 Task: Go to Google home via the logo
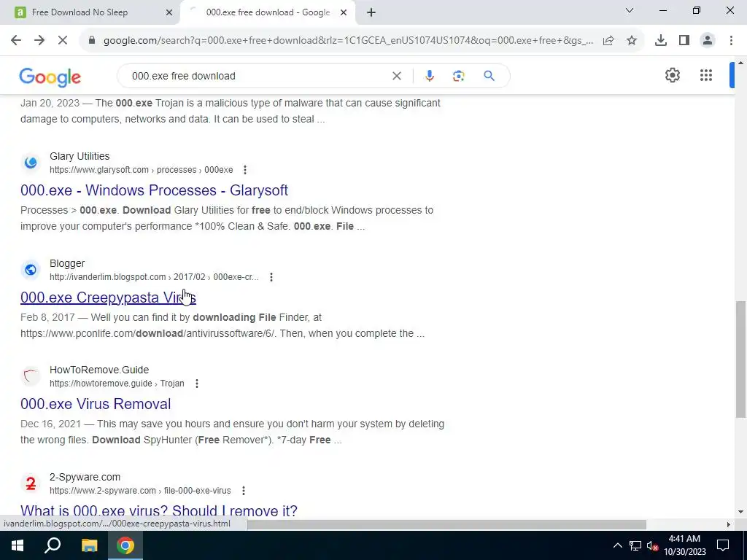pos(50,77)
